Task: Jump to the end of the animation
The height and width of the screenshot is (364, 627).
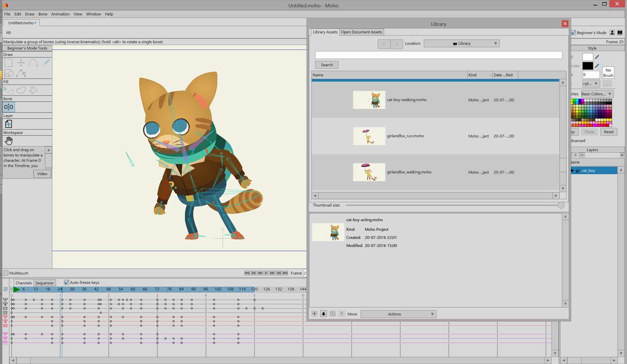Action: 285,273
